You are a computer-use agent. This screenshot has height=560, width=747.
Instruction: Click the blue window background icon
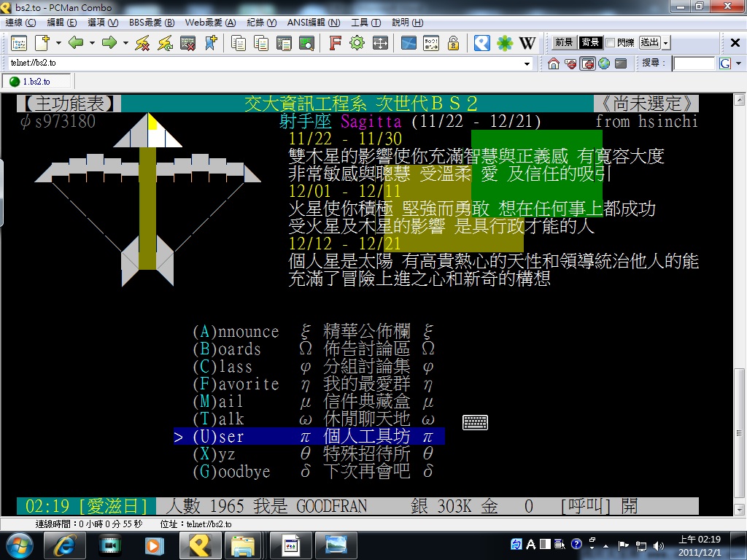pyautogui.click(x=409, y=43)
